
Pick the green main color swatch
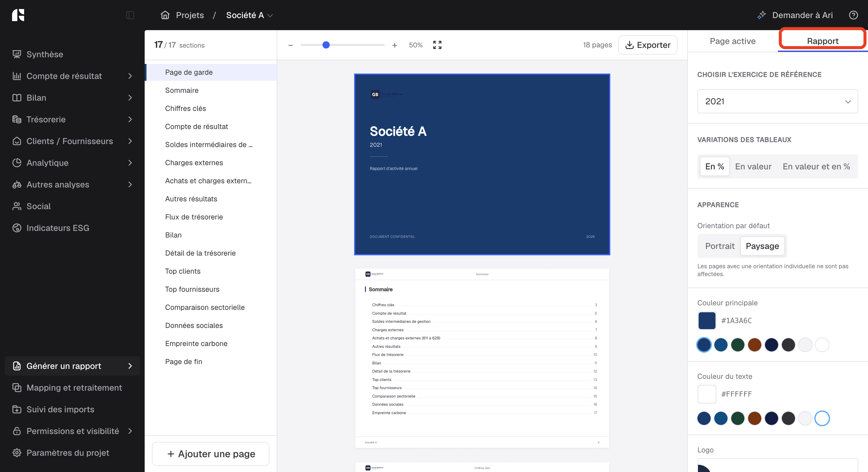tap(737, 345)
